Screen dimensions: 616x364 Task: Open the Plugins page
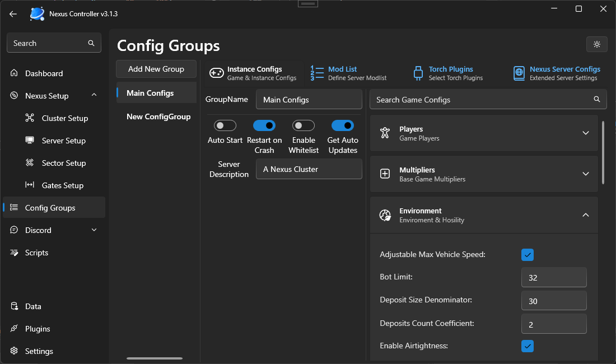(x=38, y=329)
